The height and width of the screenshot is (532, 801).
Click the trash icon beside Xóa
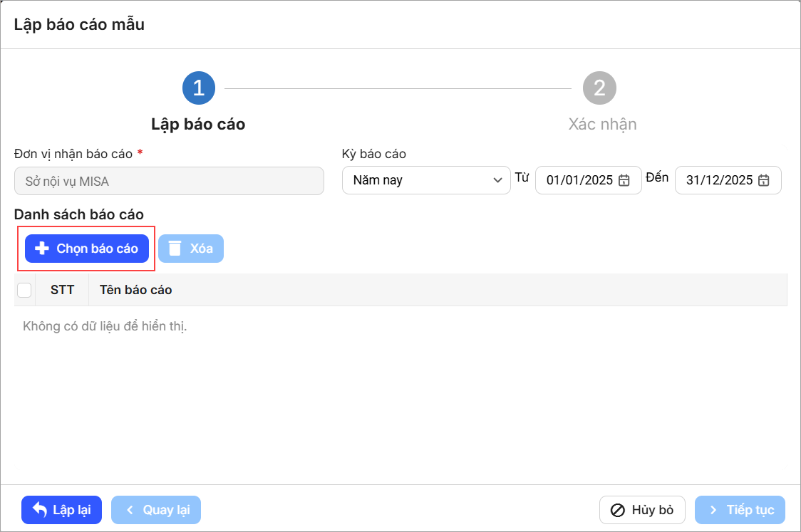[x=175, y=249]
